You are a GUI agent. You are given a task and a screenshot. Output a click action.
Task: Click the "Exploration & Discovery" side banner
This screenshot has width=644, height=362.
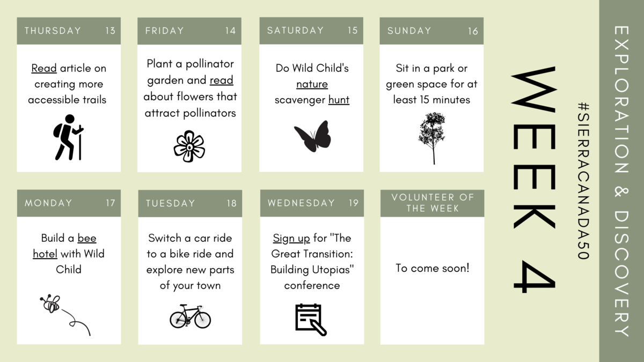point(621,181)
